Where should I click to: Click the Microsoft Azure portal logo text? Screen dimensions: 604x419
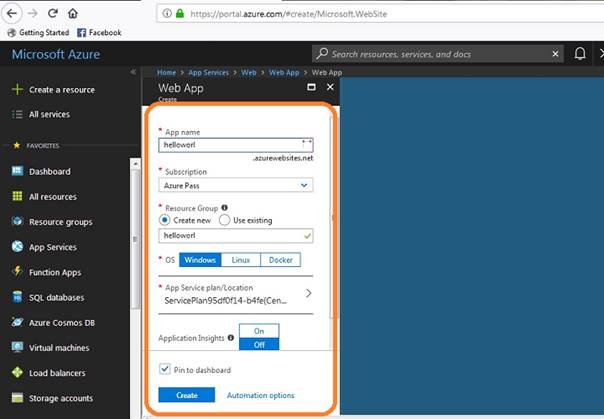(56, 54)
